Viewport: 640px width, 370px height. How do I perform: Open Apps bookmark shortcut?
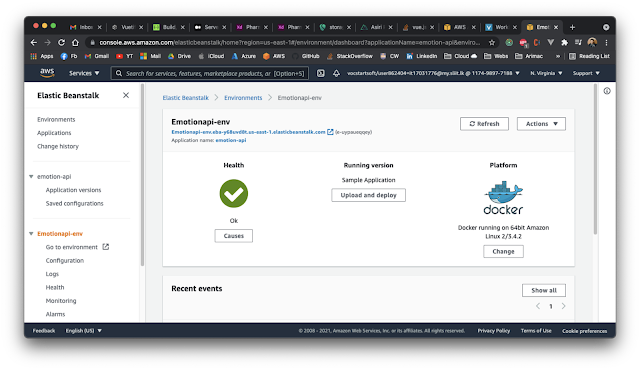(x=42, y=56)
